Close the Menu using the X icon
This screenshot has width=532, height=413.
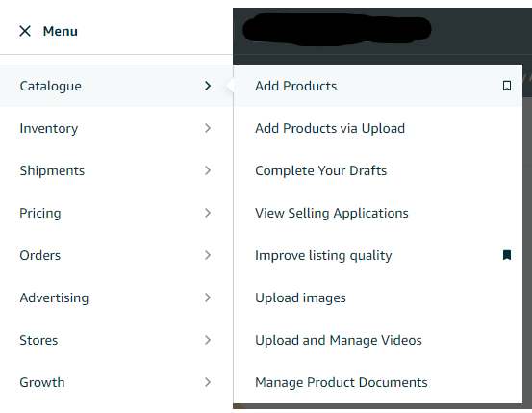(25, 31)
